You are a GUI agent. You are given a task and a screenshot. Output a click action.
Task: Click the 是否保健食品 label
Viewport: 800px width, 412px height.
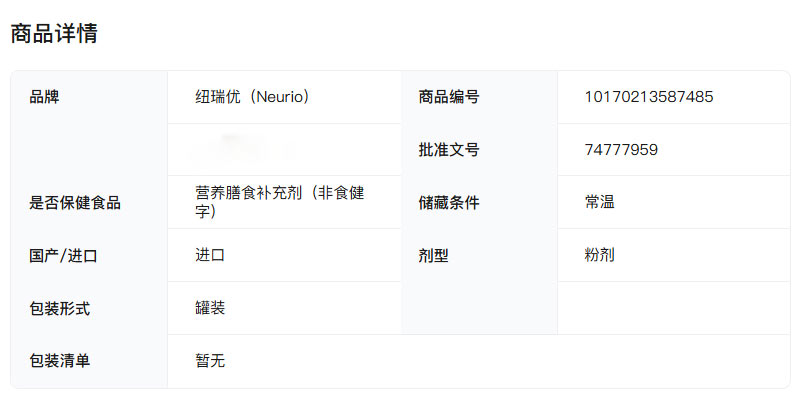75,203
